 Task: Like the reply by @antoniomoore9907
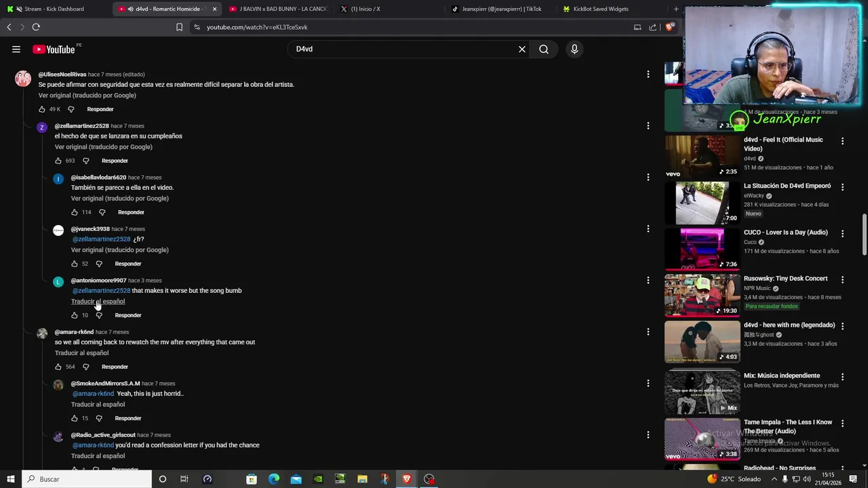75,315
